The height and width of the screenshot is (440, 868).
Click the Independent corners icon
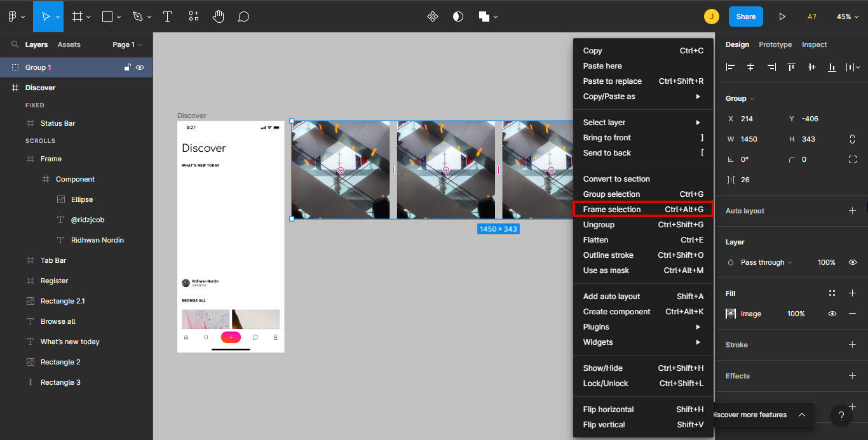(853, 159)
